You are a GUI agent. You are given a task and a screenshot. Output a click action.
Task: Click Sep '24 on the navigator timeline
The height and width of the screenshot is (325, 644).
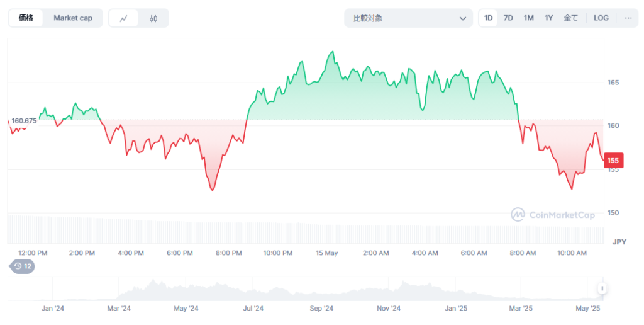click(321, 309)
